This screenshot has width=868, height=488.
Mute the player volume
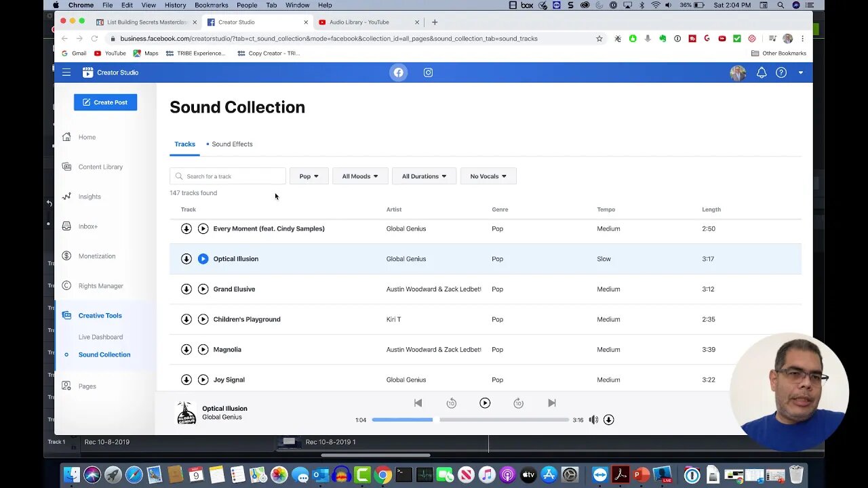(x=593, y=420)
